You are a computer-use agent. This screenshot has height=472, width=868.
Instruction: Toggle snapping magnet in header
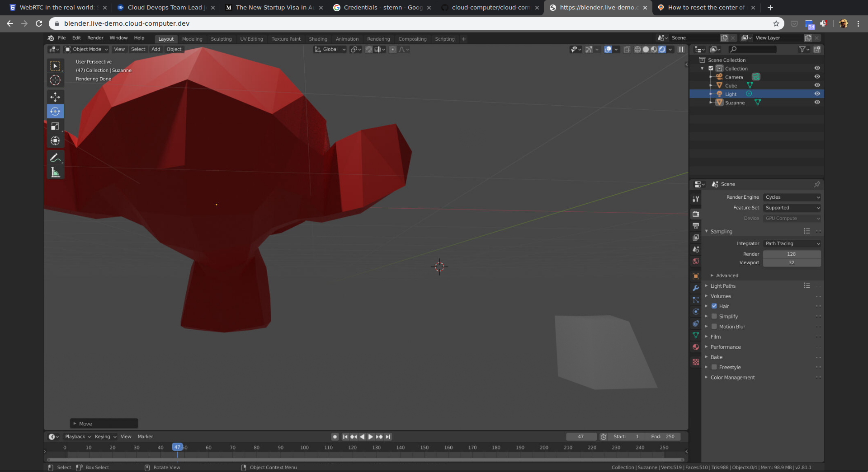(369, 49)
